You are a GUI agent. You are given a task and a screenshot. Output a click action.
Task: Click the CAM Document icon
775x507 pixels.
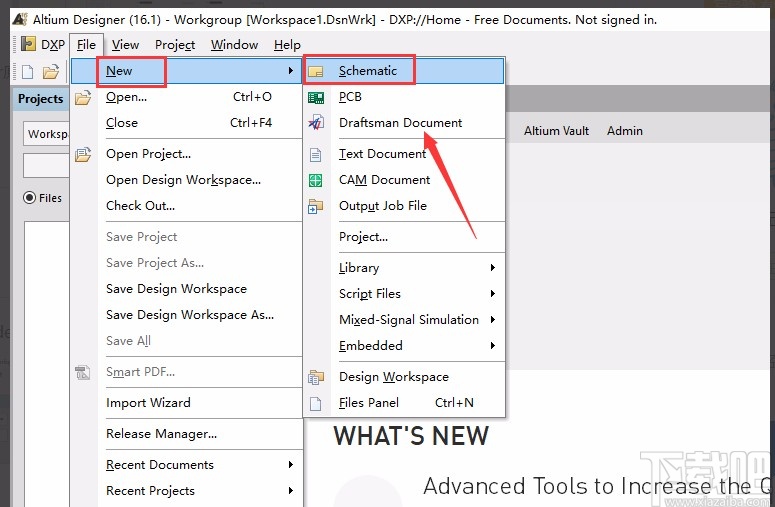click(x=315, y=180)
